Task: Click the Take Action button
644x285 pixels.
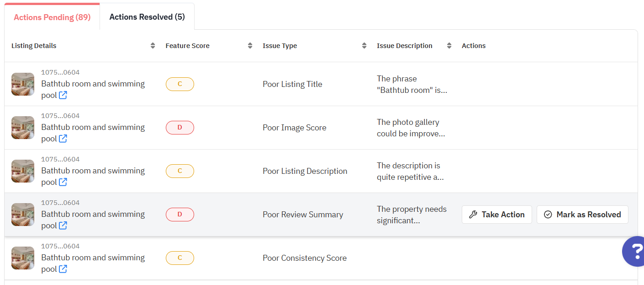Action: point(496,215)
